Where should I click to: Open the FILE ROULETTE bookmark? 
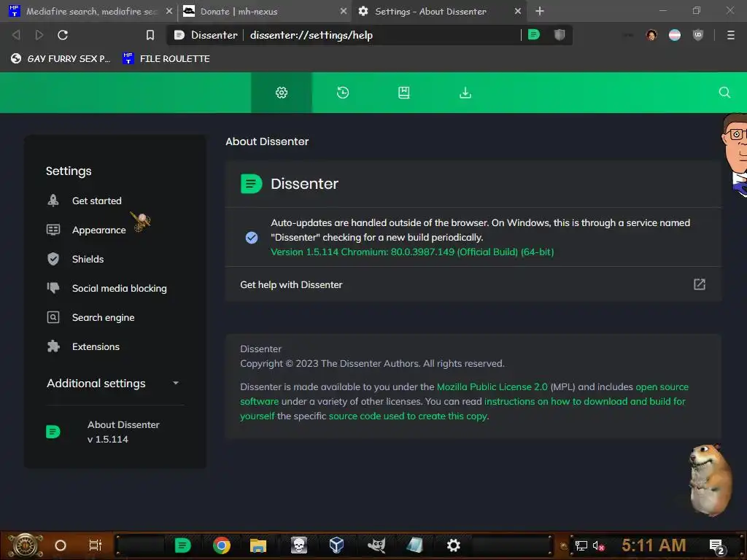166,58
